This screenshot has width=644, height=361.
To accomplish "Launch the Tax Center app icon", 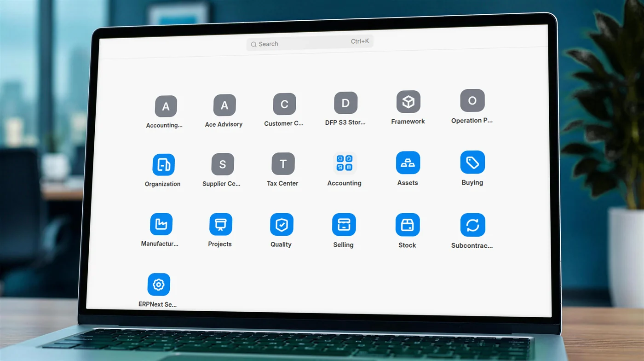I will coord(283,164).
